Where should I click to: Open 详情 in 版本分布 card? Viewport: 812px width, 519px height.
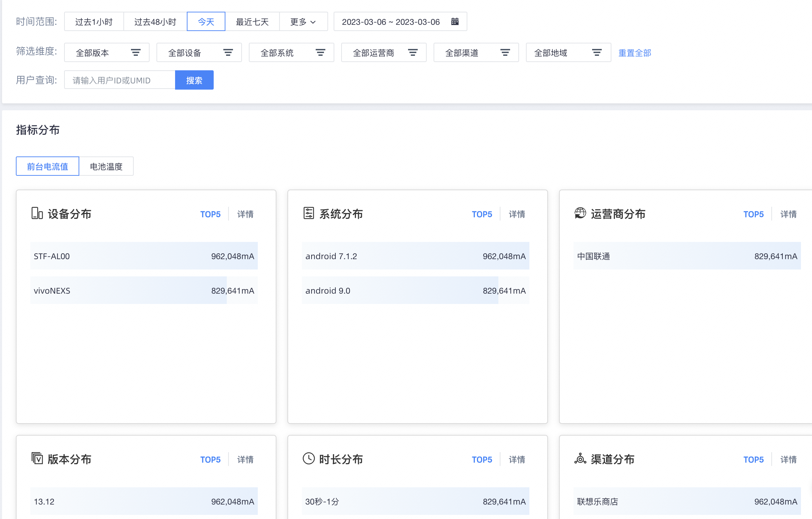245,459
